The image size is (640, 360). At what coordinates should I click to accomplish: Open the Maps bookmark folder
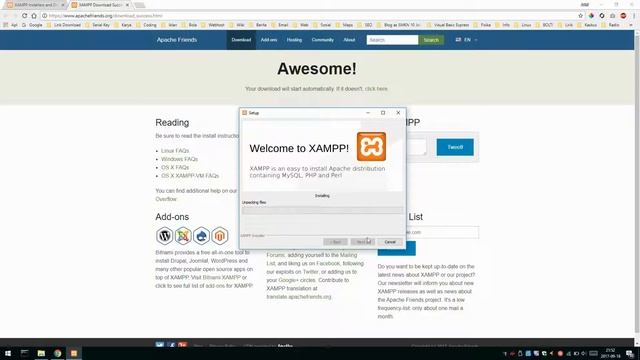click(x=344, y=25)
